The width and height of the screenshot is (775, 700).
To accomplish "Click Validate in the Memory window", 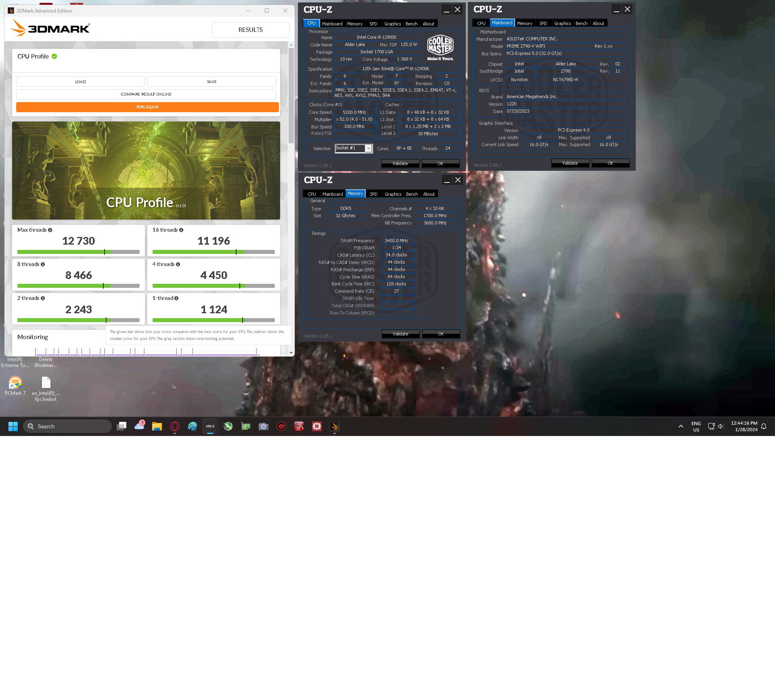I will pos(400,334).
